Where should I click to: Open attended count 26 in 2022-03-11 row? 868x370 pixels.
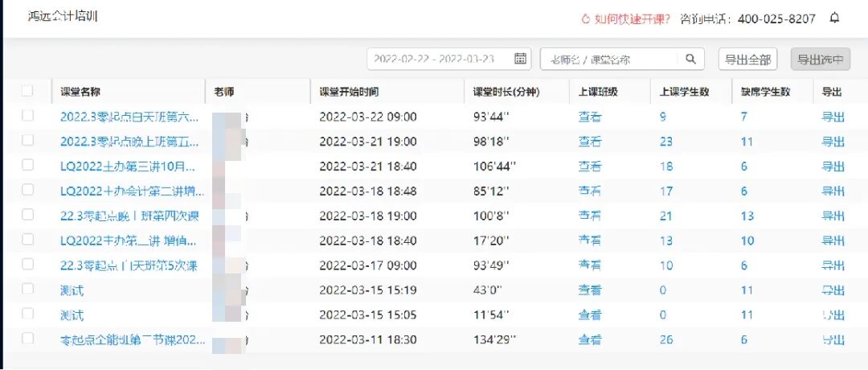point(666,339)
